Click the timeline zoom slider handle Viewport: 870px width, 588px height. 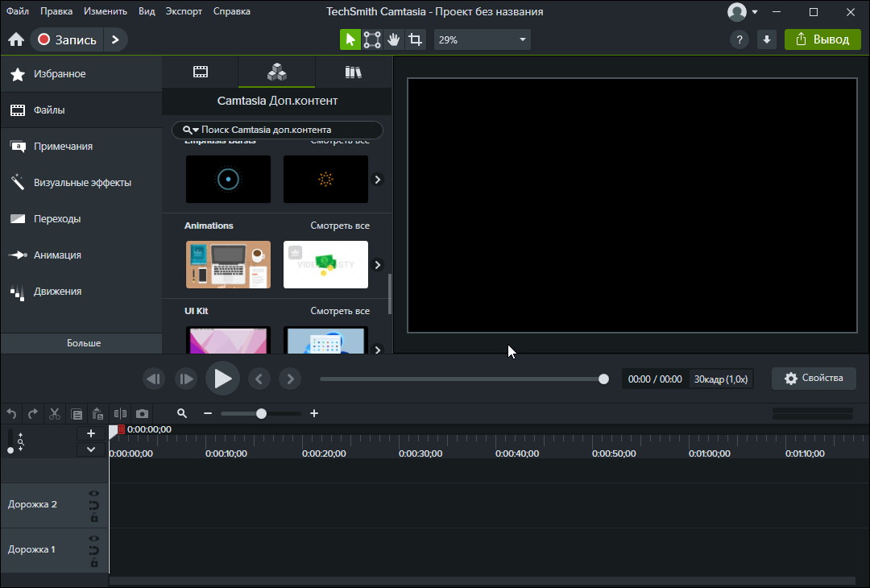pyautogui.click(x=261, y=413)
